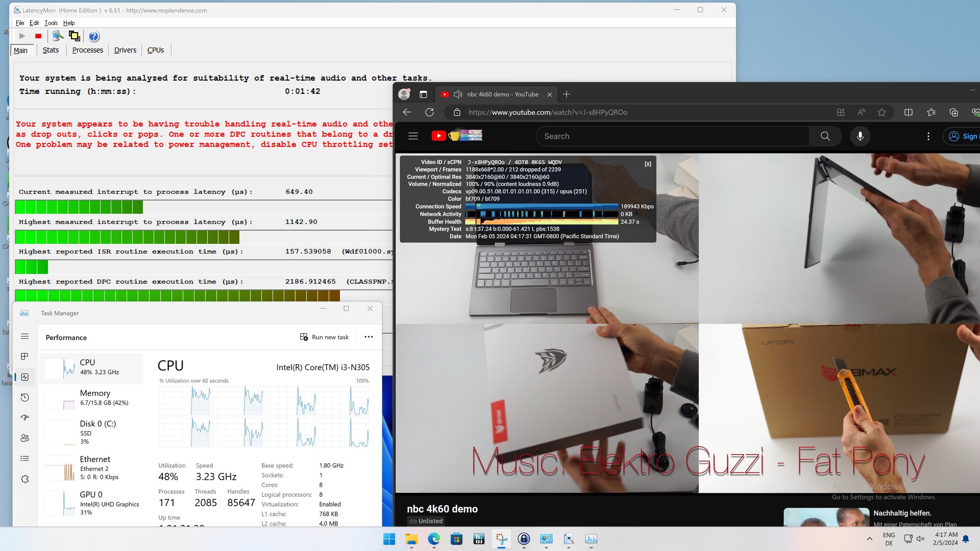Open YouTube settings three-dot menu

pos(928,136)
